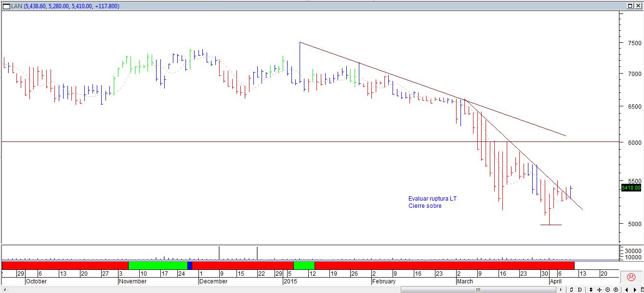Click the October month label on time axis
This screenshot has height=293, width=644.
tap(36, 281)
